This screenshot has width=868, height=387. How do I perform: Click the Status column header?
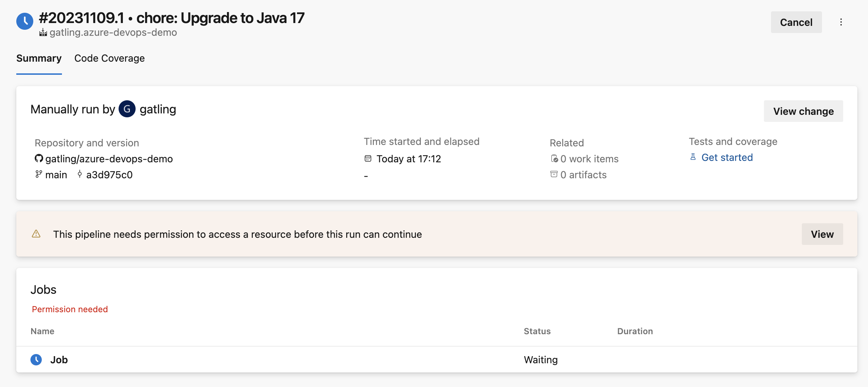(537, 331)
